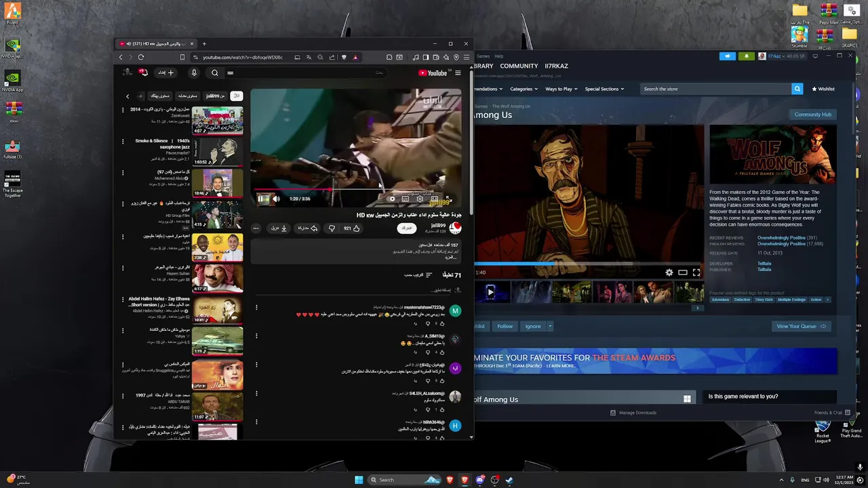Open Steam Community Hub button
The image size is (868, 488).
[812, 115]
